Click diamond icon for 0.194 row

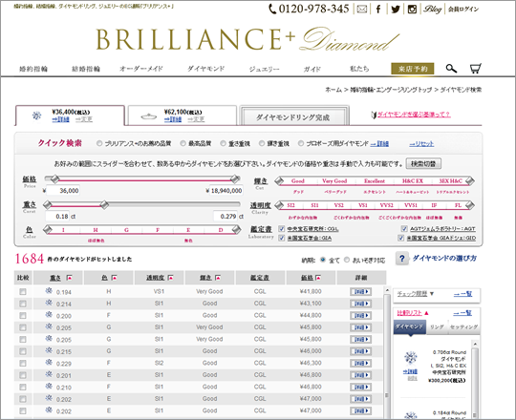(x=49, y=290)
